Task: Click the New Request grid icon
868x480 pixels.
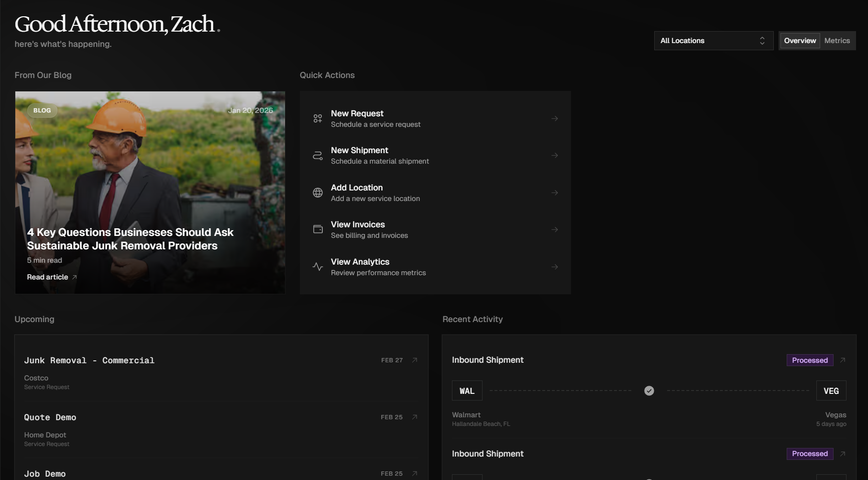Action: click(x=318, y=118)
